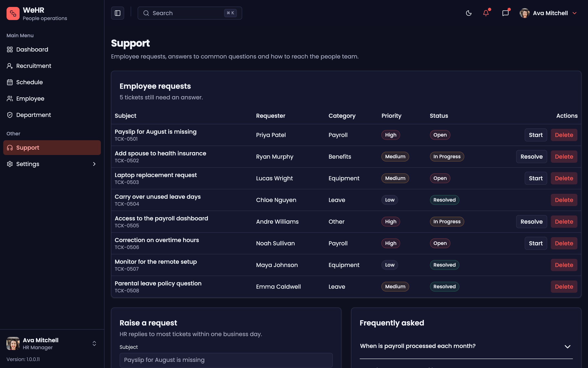Screen dimensions: 588x368
Task: Click the In Progress status for TCK-0505
Action: pos(447,222)
